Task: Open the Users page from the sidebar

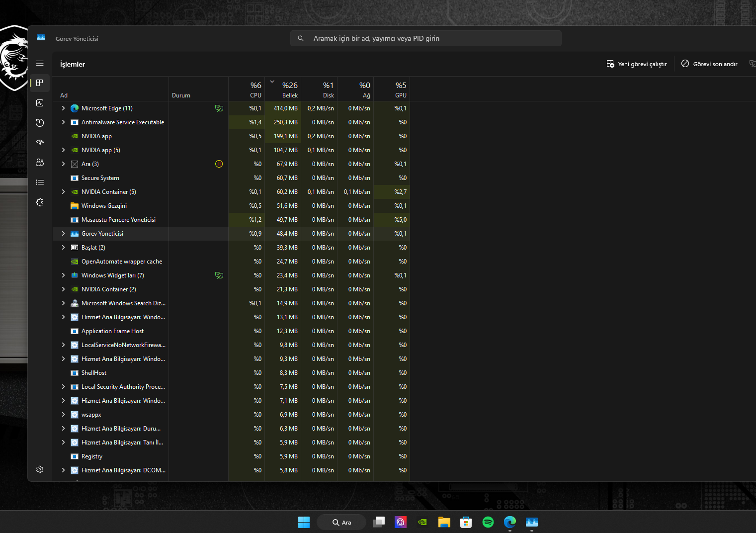Action: point(40,163)
